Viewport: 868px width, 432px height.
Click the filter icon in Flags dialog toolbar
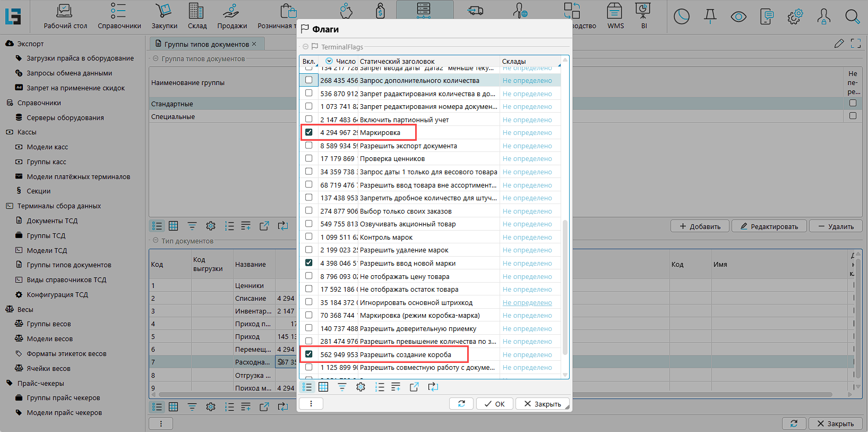342,387
